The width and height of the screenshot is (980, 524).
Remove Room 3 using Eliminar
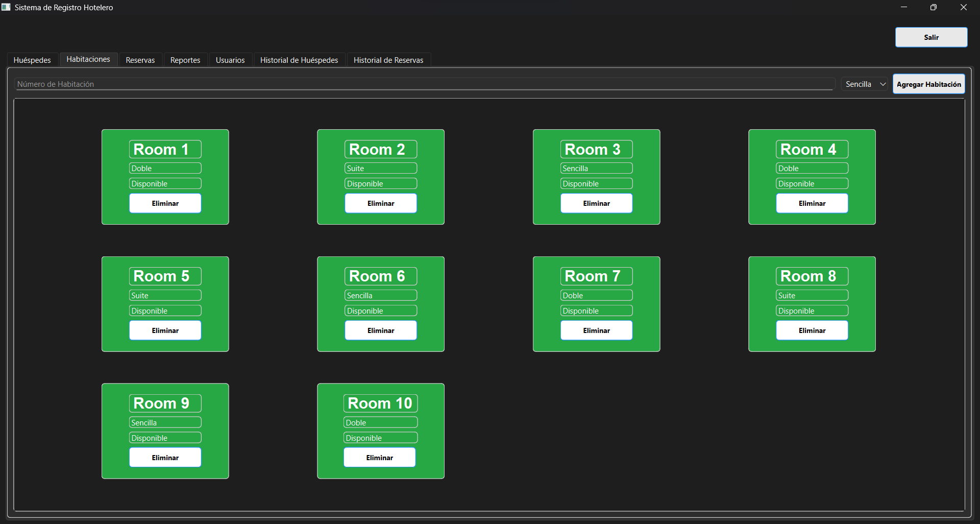pyautogui.click(x=596, y=203)
